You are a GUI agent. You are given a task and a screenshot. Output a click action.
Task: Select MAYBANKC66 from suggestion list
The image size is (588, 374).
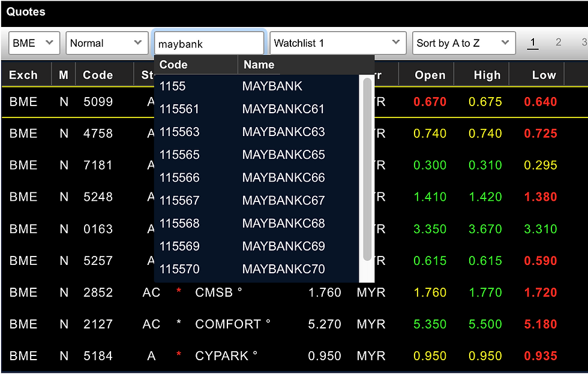click(257, 177)
